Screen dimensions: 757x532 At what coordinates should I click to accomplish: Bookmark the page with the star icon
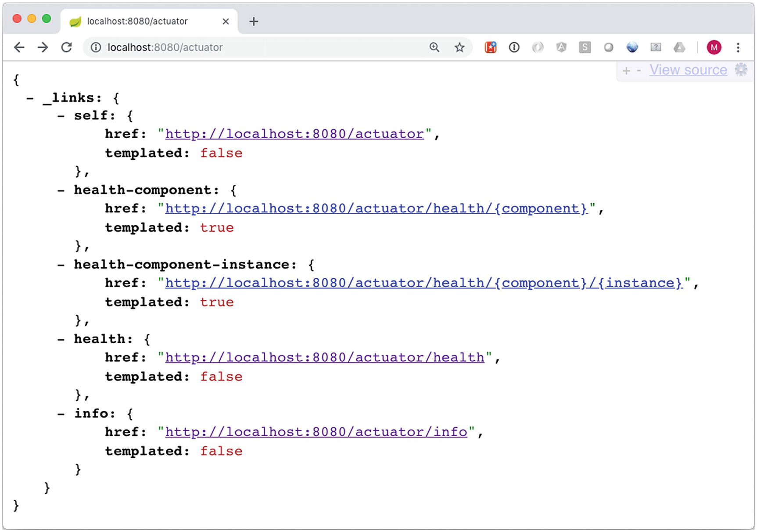point(459,47)
